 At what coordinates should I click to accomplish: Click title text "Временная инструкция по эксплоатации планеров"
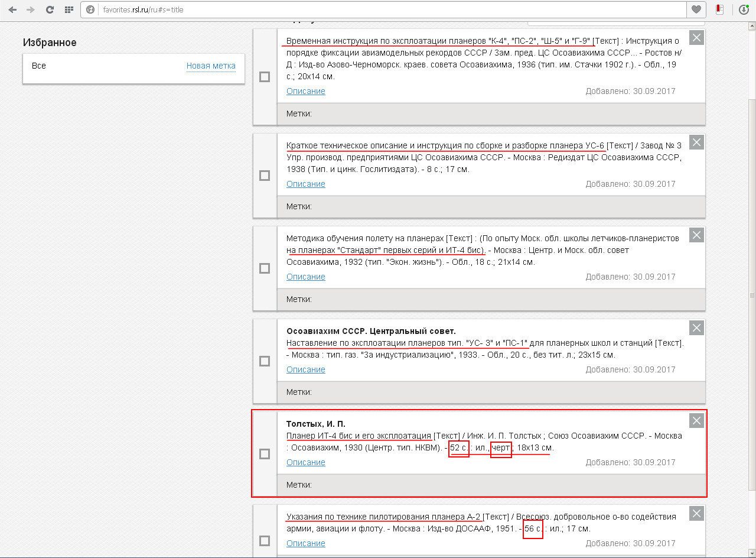coord(386,41)
